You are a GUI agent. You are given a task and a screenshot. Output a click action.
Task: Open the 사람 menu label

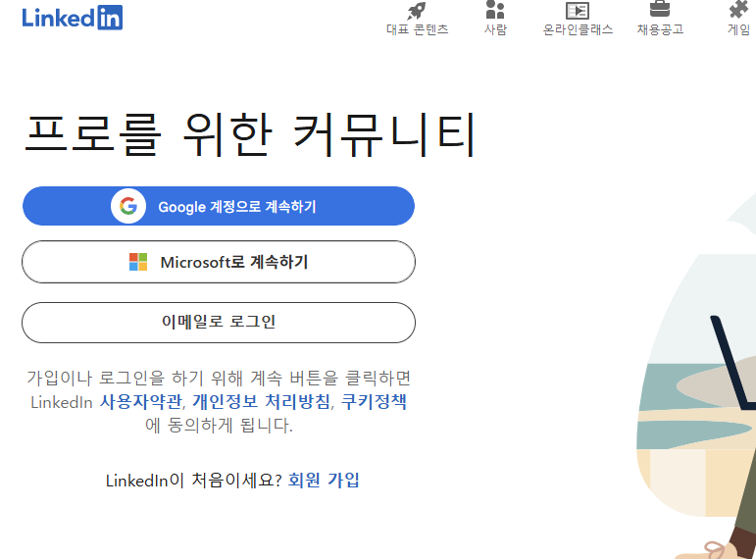(495, 29)
